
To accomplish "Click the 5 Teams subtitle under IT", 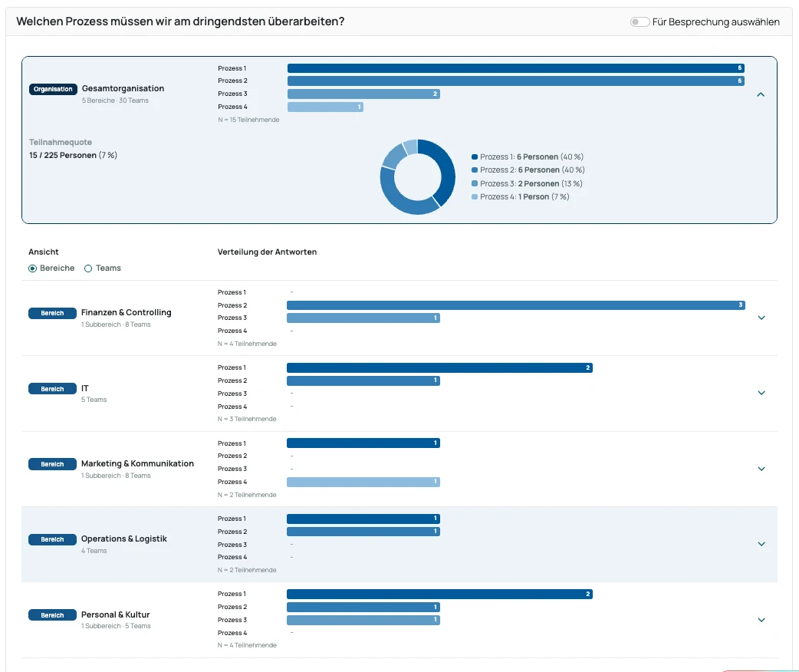I will 94,400.
